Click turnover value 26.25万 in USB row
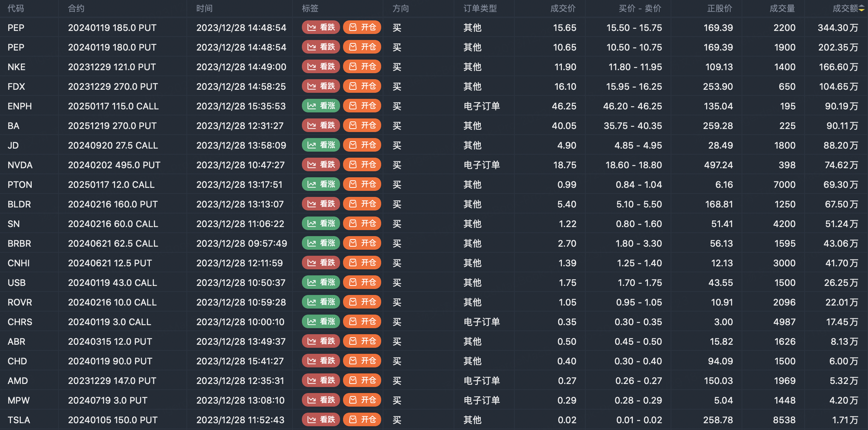 coord(841,283)
